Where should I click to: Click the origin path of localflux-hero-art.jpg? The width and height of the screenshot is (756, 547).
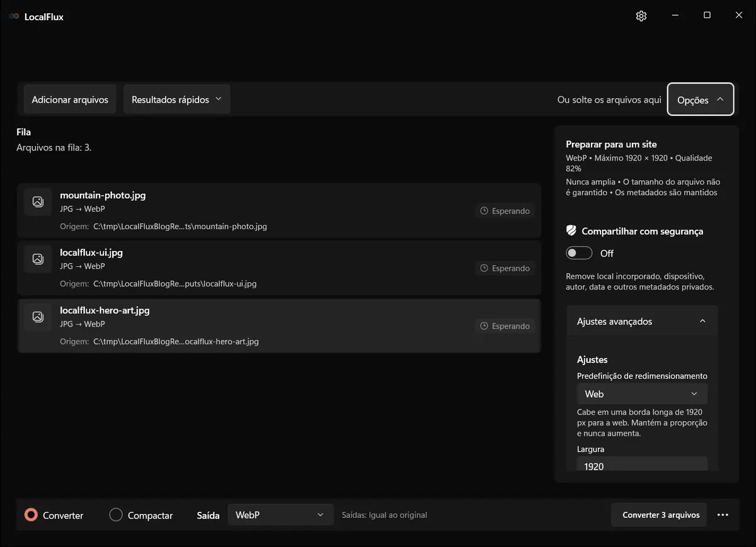176,342
